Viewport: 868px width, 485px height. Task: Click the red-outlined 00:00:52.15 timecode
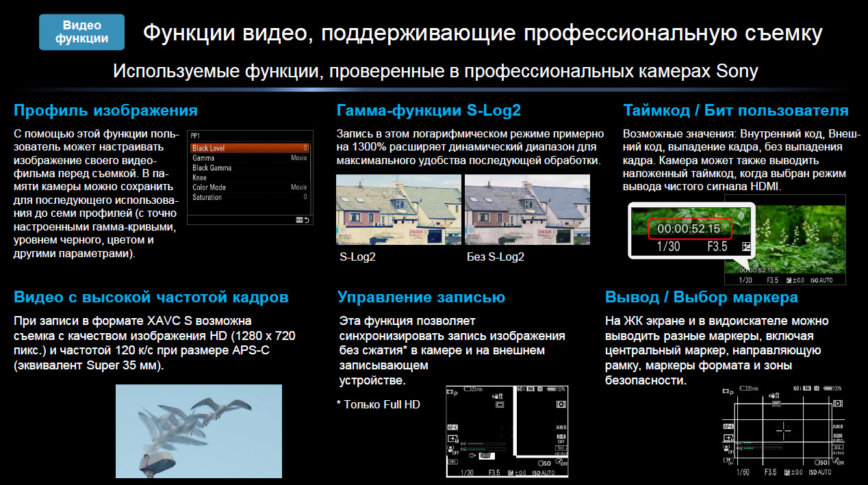[x=689, y=228]
